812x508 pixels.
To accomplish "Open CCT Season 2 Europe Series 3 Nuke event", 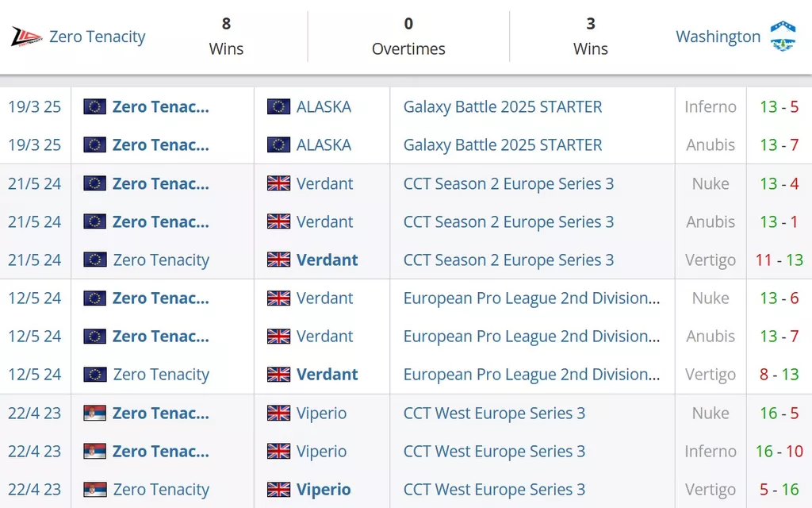I will click(x=508, y=183).
